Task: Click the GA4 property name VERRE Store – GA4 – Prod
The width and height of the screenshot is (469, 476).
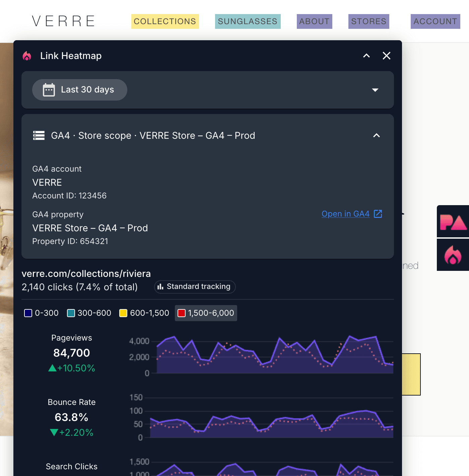Action: pos(90,228)
